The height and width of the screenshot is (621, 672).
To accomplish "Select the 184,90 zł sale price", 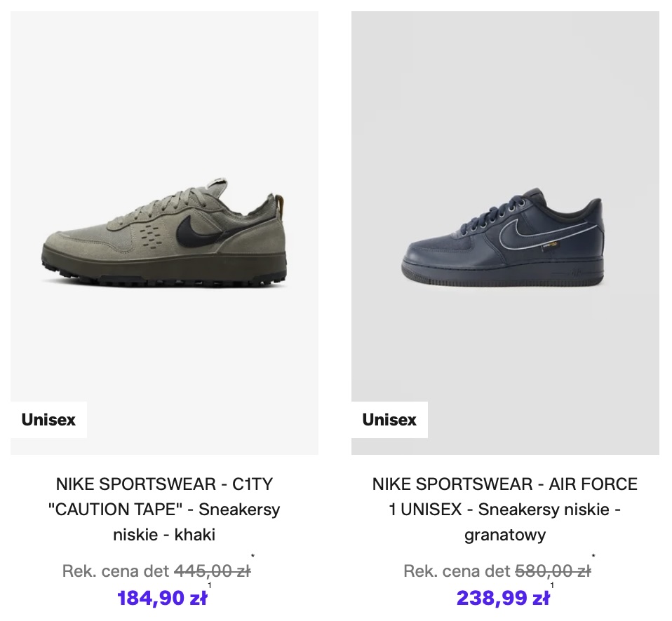I will pos(161,598).
